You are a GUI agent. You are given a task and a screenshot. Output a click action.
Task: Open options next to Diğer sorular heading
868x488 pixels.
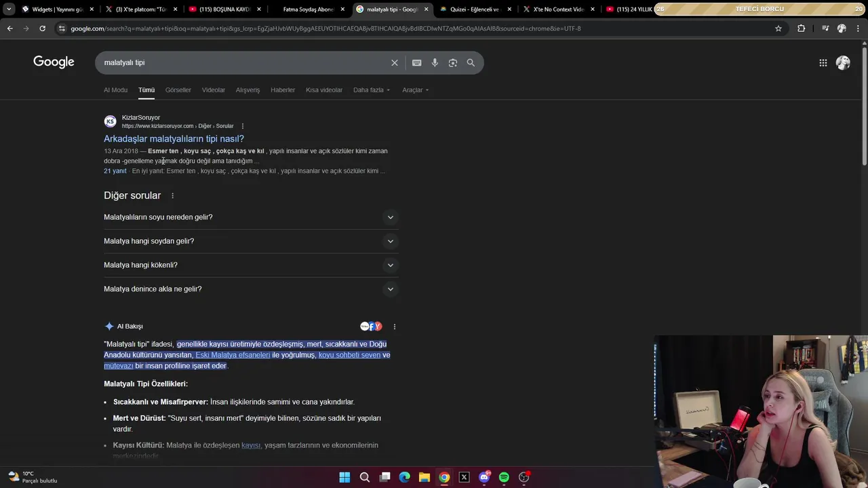pos(172,196)
